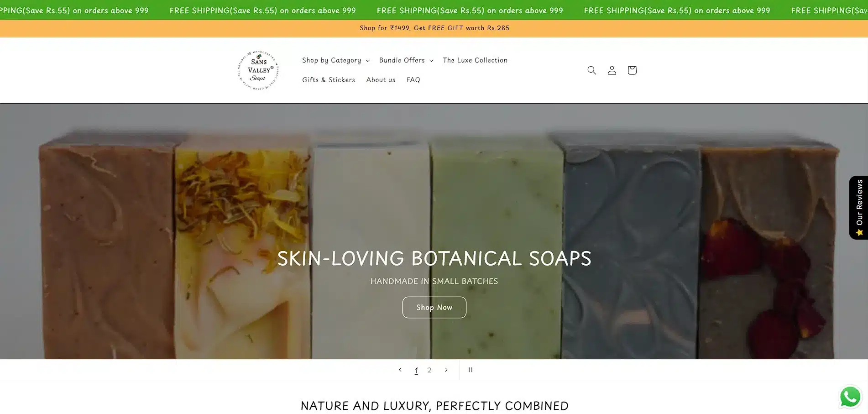Open Gifts & Stickers page
868x414 pixels.
[x=329, y=80]
